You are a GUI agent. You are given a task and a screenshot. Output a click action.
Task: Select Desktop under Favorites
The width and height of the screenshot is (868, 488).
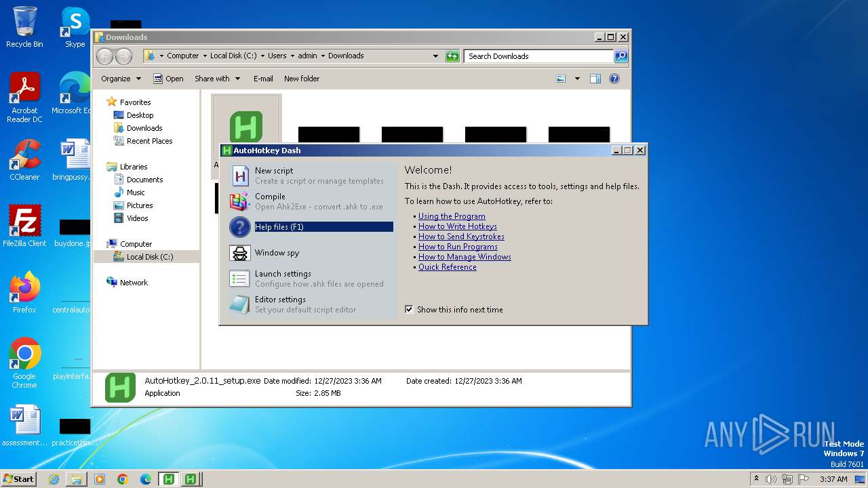click(x=140, y=115)
